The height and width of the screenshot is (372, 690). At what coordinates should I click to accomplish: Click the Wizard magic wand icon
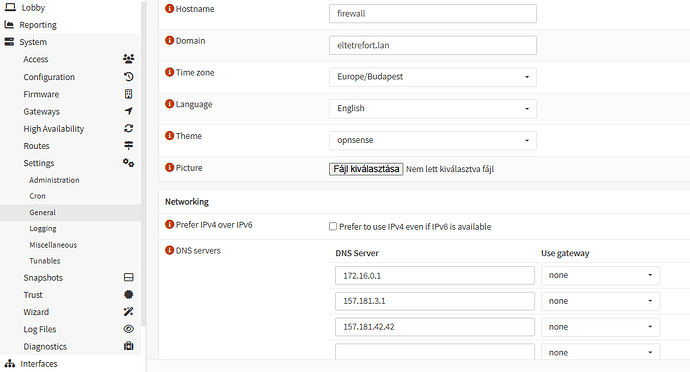pos(128,312)
